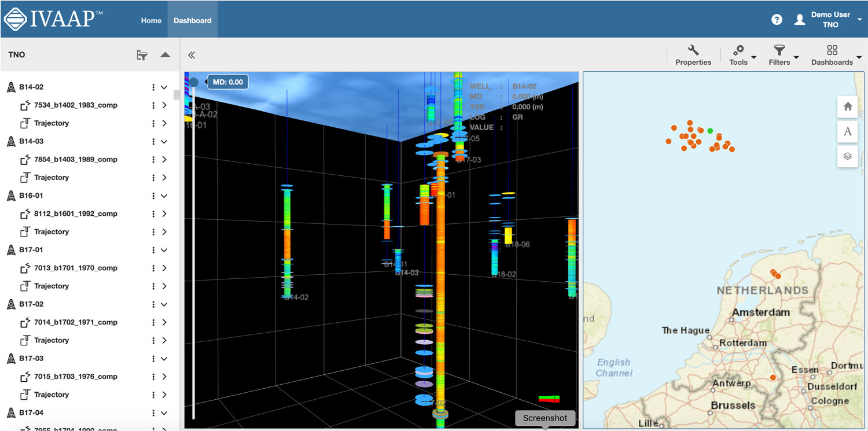Select 7014_b1702_1971_comp log set
The image size is (868, 431).
[x=76, y=322]
